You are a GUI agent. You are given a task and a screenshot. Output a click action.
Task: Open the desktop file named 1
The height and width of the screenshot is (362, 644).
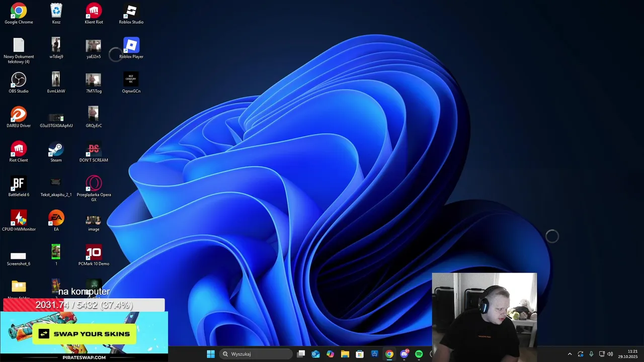pyautogui.click(x=56, y=255)
